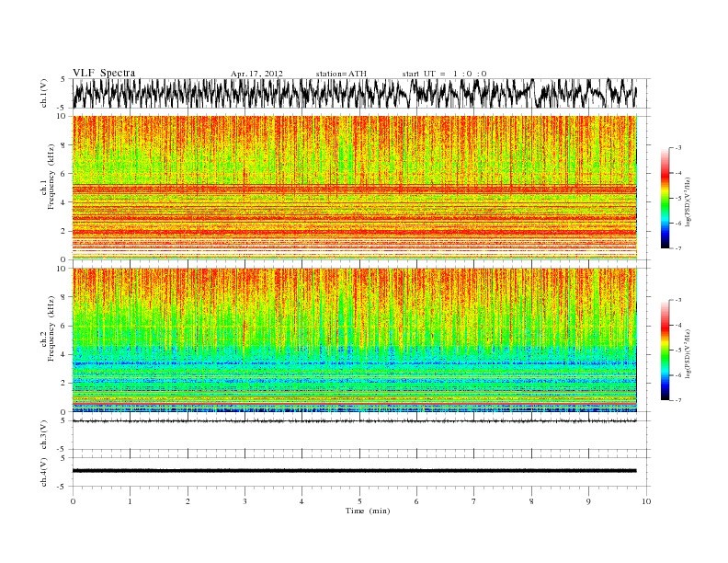Click the "station=ATH" header label
The height and width of the screenshot is (563, 728).
pos(341,74)
